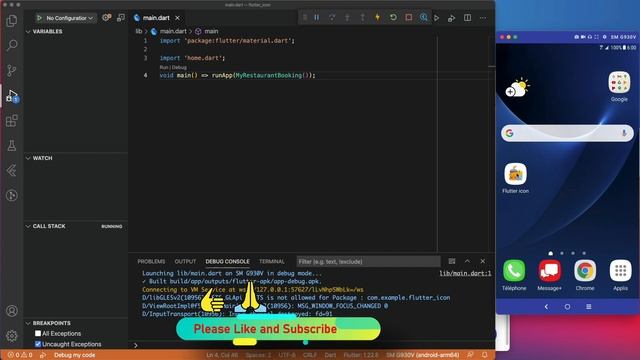Enable the All Exceptions breakpoint checkbox

pos(38,333)
